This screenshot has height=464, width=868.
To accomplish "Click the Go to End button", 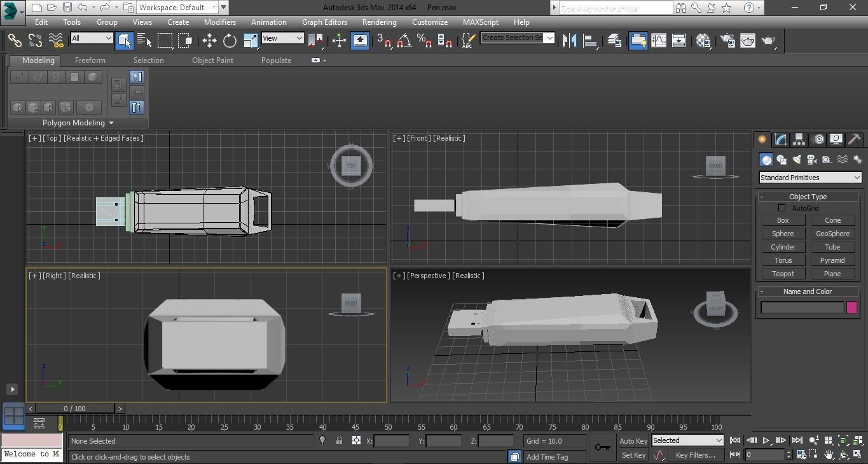I will tap(797, 440).
